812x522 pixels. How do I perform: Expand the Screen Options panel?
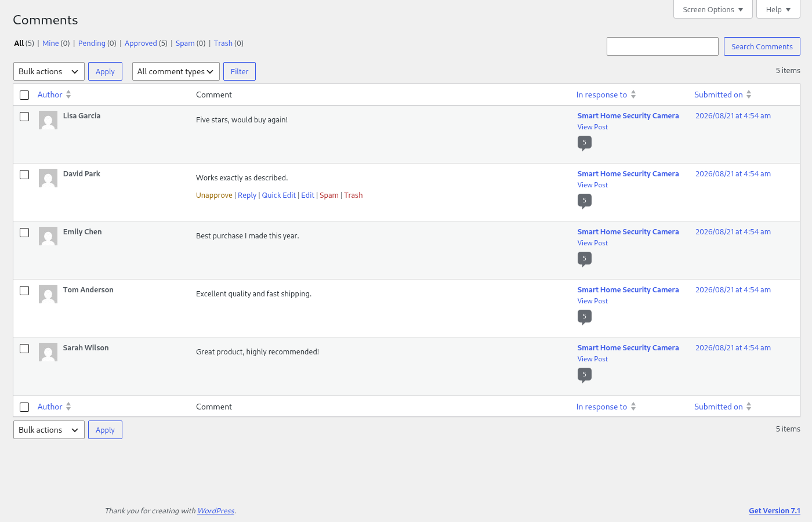click(713, 9)
